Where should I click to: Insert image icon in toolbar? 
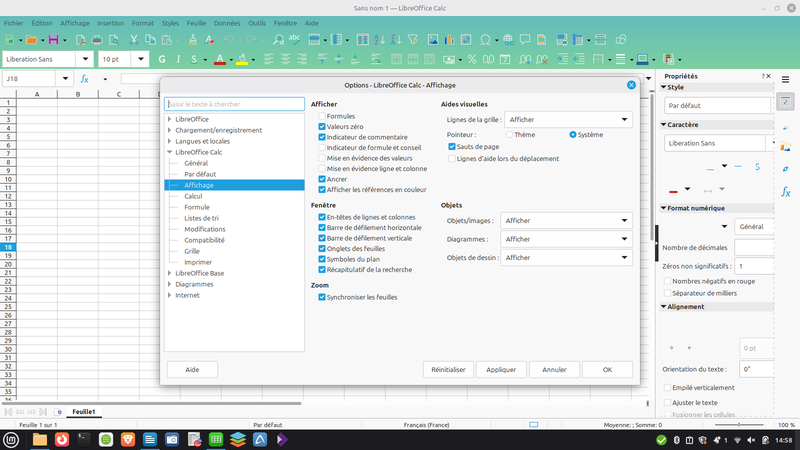point(433,39)
